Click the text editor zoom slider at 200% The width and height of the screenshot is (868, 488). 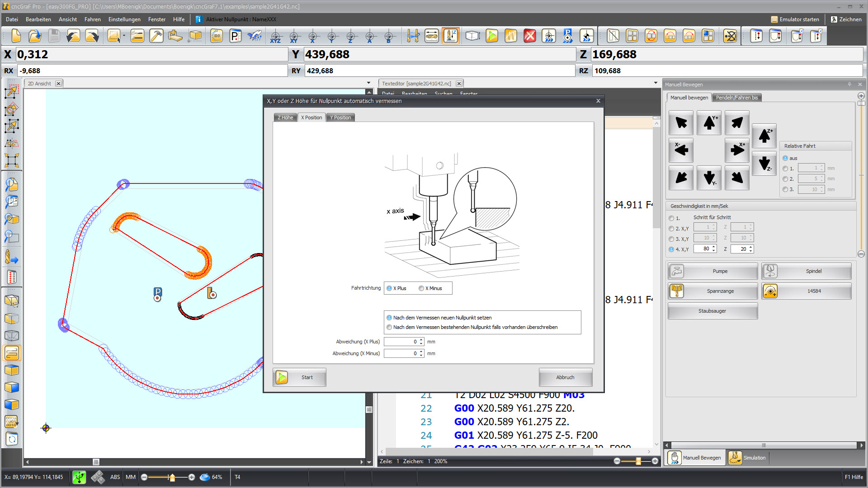click(x=638, y=461)
